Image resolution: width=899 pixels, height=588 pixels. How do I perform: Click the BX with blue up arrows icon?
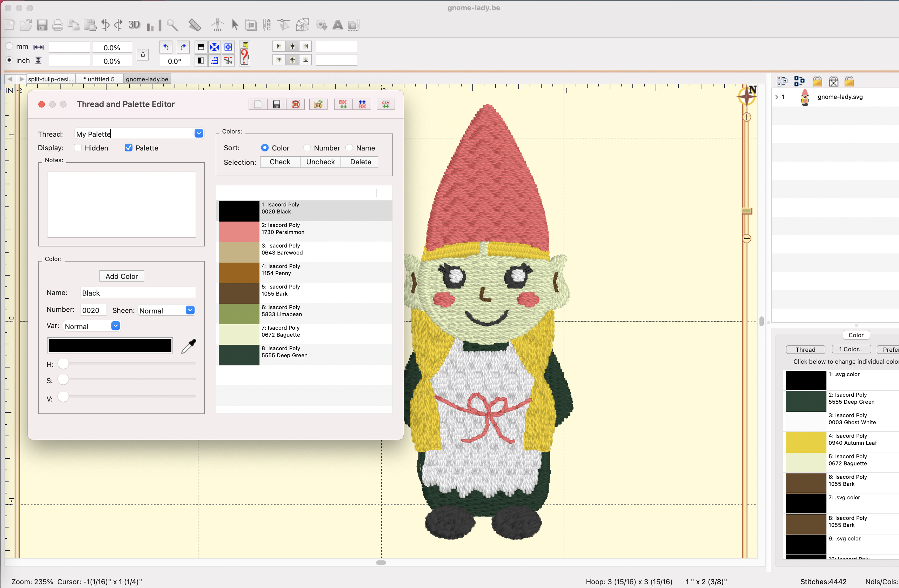pyautogui.click(x=362, y=104)
